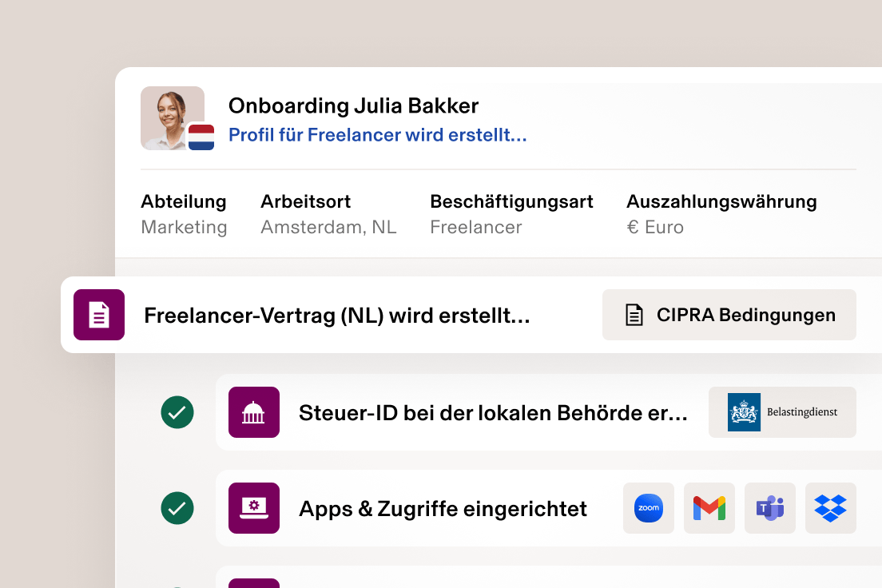Expand the Freelancer-Vertrag (NL) task row
The image size is (882, 588).
pyautogui.click(x=336, y=315)
